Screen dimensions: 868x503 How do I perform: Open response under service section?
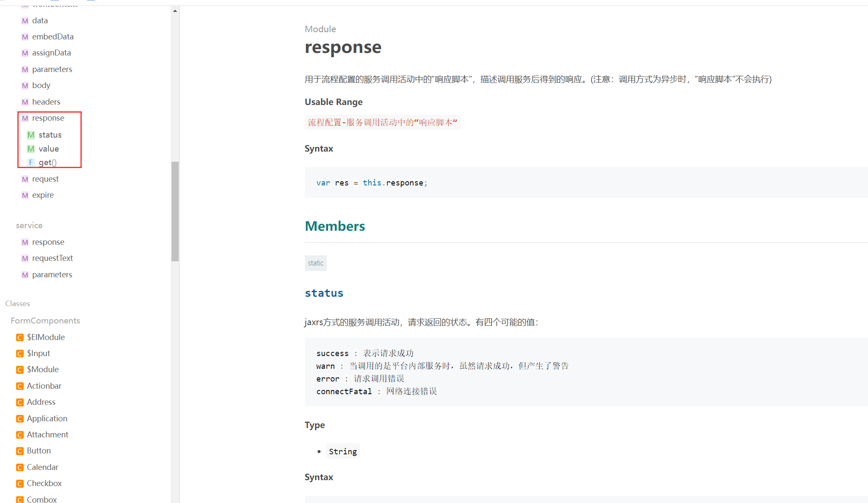click(x=48, y=242)
